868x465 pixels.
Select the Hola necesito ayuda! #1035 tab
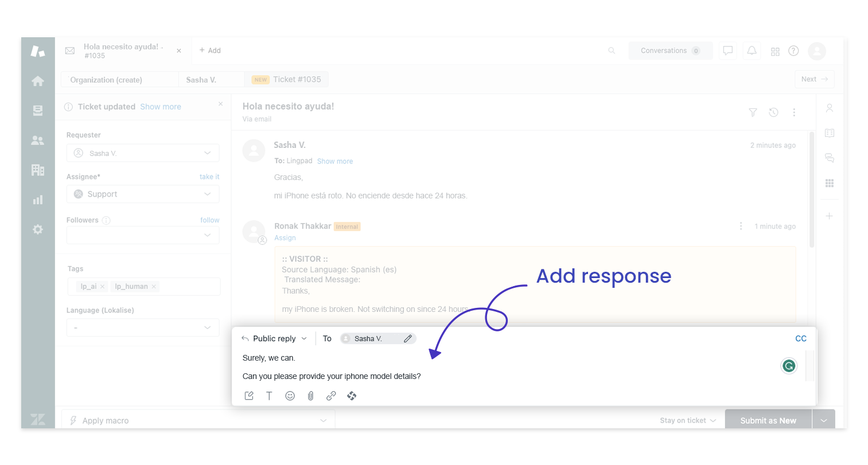(x=123, y=51)
